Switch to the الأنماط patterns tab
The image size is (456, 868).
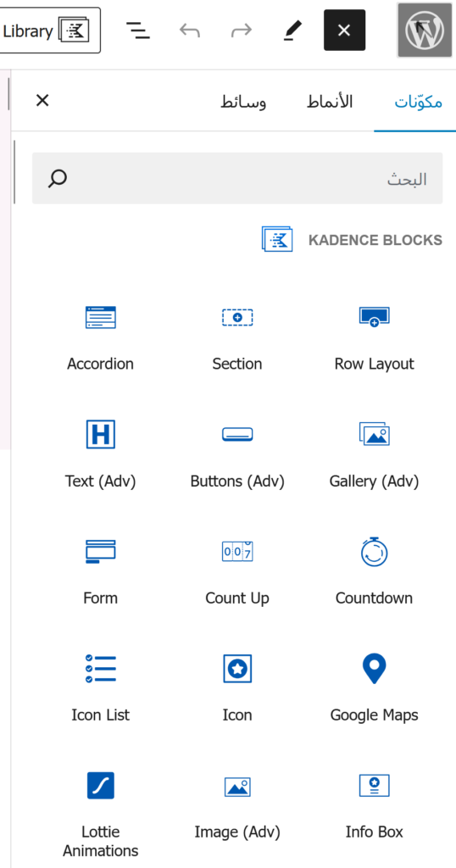pyautogui.click(x=330, y=102)
